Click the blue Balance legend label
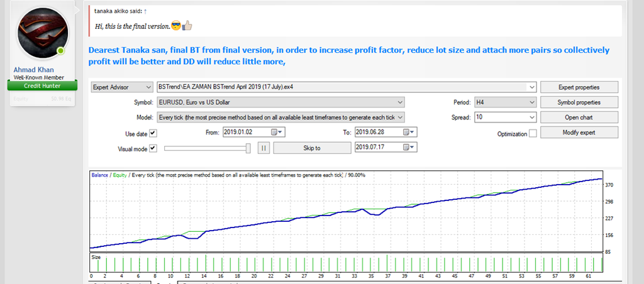The width and height of the screenshot is (644, 284). pos(100,175)
